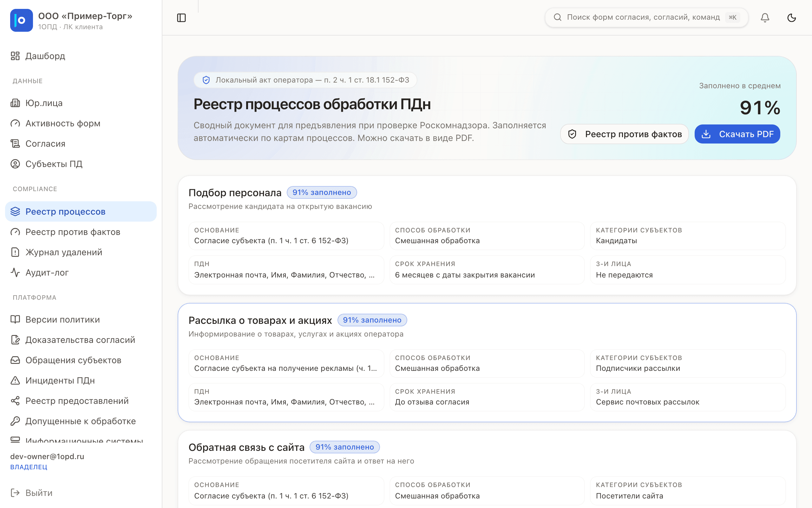Screen dimensions: 812x508
Task: Go to Версии политики
Action: 81,319
